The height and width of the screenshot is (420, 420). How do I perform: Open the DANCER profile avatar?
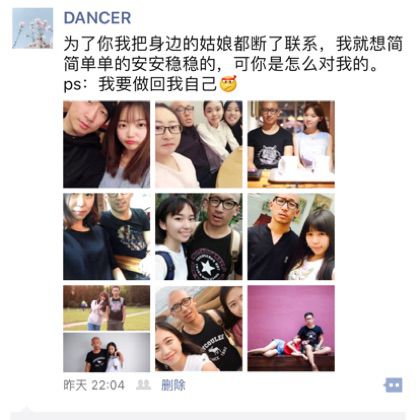click(x=32, y=28)
